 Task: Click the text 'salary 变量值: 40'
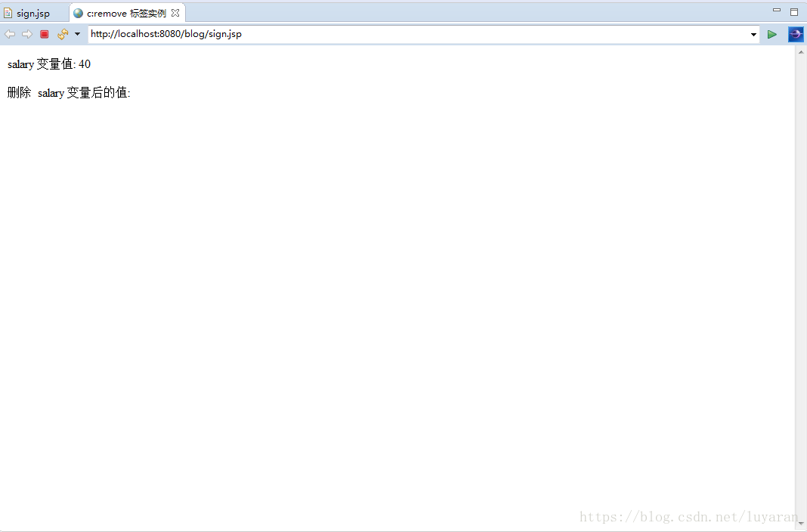tap(49, 64)
